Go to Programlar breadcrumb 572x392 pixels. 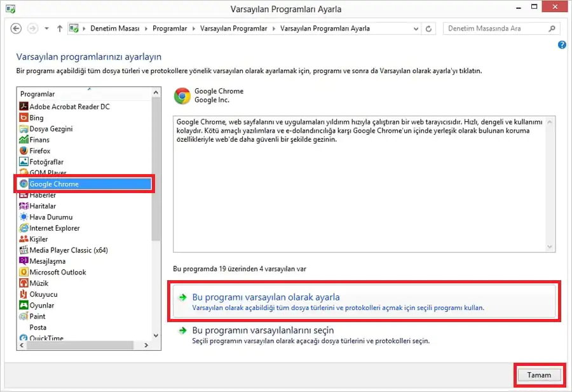pyautogui.click(x=170, y=29)
